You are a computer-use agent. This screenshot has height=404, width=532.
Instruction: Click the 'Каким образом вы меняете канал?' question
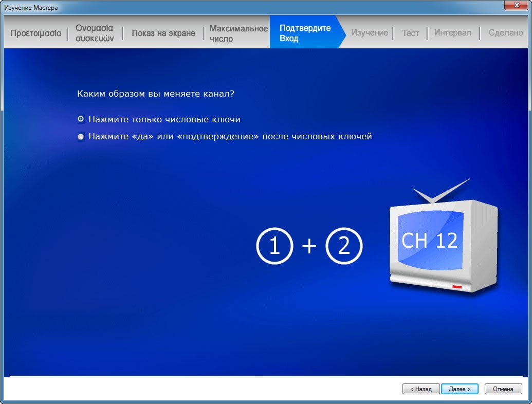(156, 94)
